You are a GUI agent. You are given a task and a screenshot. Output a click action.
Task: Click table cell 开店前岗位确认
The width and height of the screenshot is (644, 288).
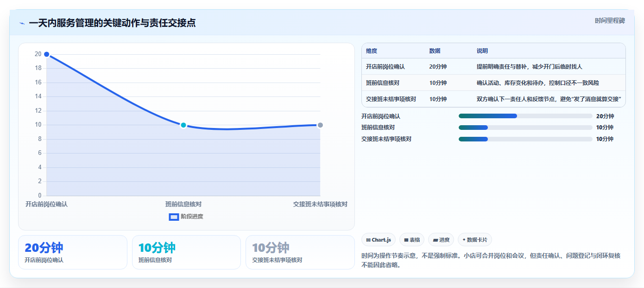click(385, 67)
